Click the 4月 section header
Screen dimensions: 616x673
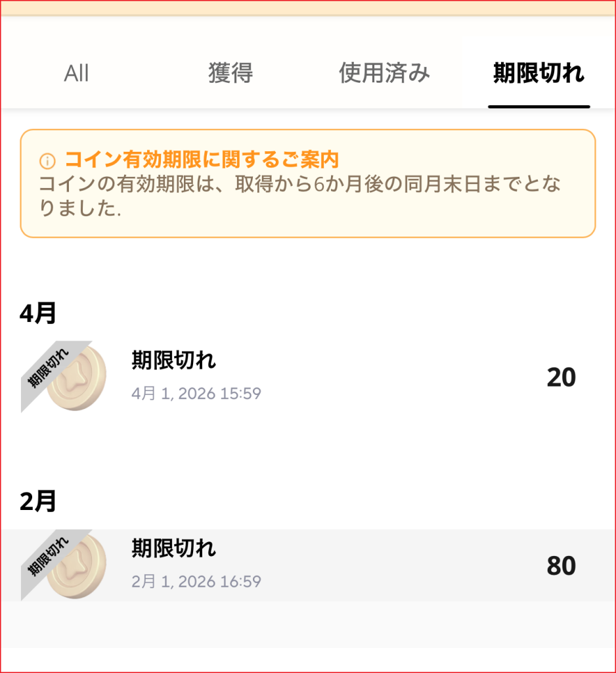tap(38, 314)
